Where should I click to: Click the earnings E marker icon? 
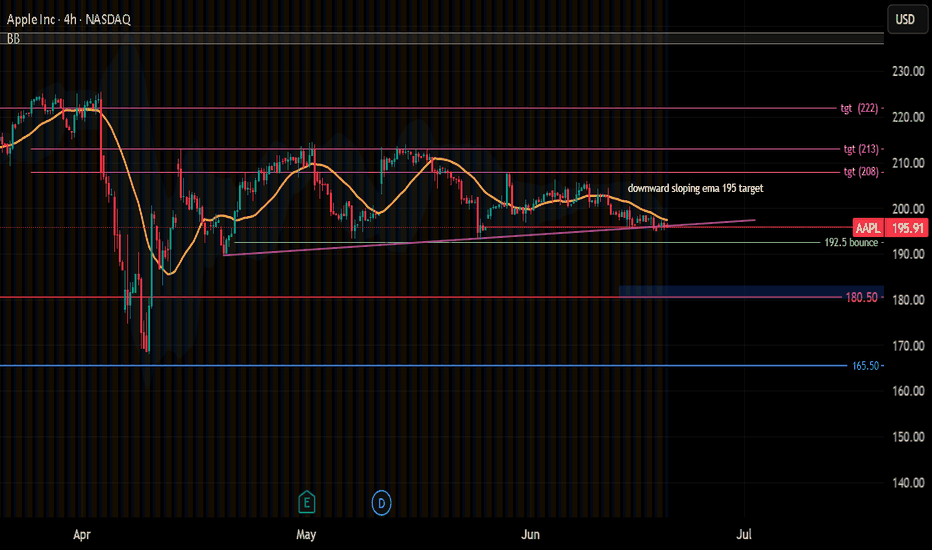click(307, 502)
